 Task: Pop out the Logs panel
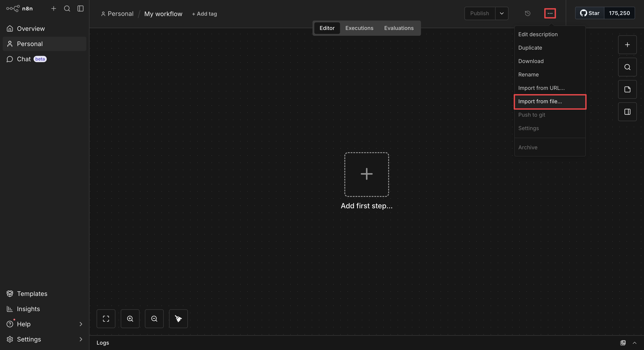pyautogui.click(x=623, y=343)
